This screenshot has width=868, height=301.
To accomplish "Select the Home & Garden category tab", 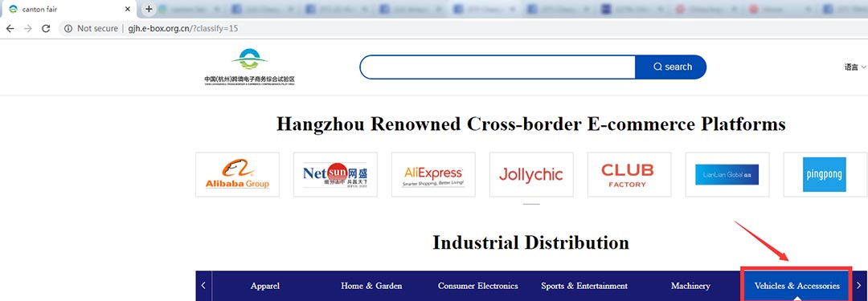I will click(x=371, y=286).
